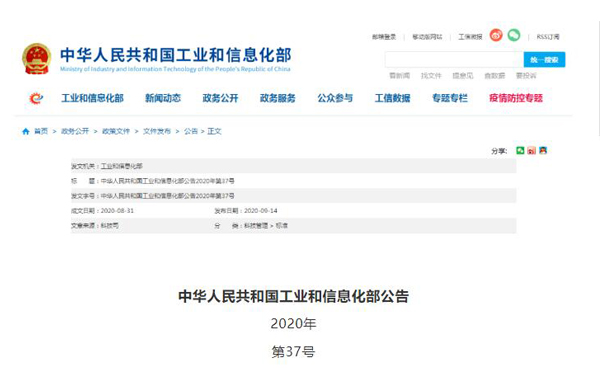
Task: Click the 发文字号 row value text
Action: coord(168,196)
